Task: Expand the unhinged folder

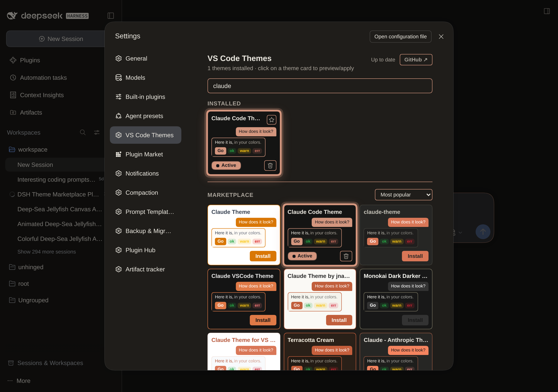Action: click(26, 267)
